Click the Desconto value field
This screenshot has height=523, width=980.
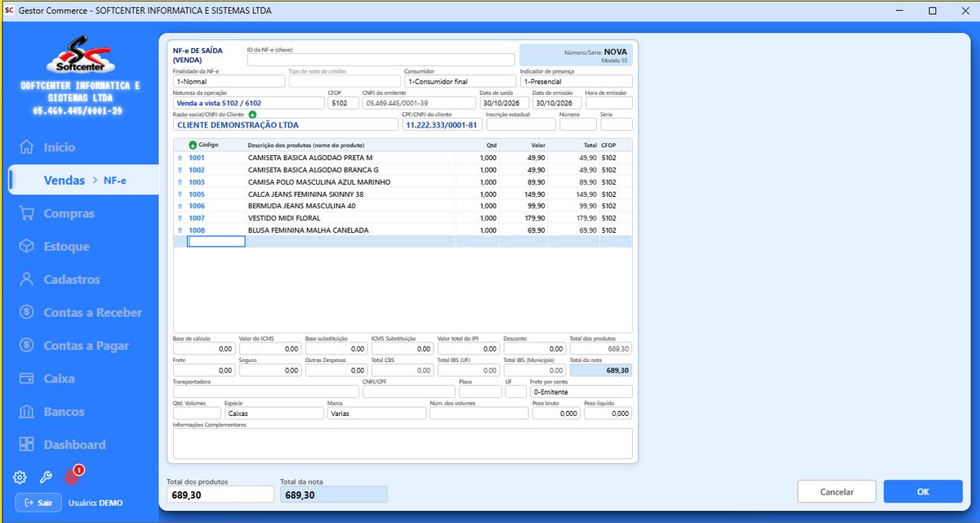point(534,349)
